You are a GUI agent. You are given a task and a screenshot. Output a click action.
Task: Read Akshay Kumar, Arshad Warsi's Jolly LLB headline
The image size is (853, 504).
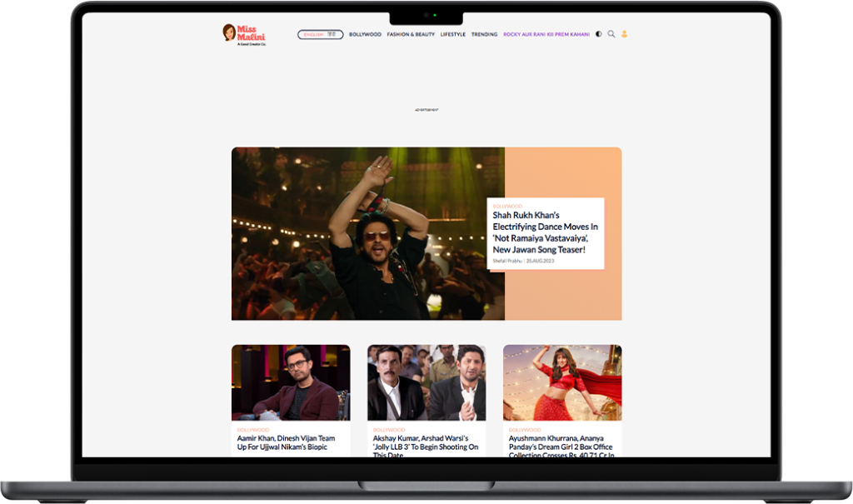tap(426, 443)
